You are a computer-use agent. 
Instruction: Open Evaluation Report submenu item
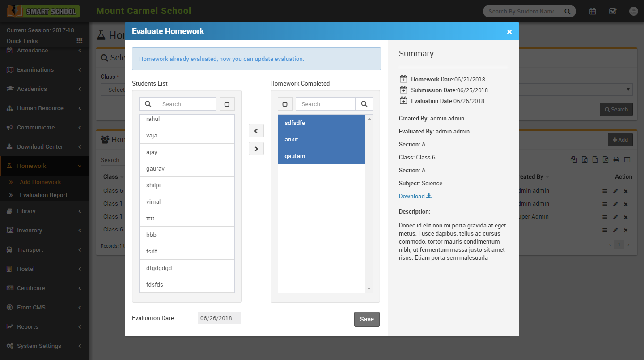point(43,195)
